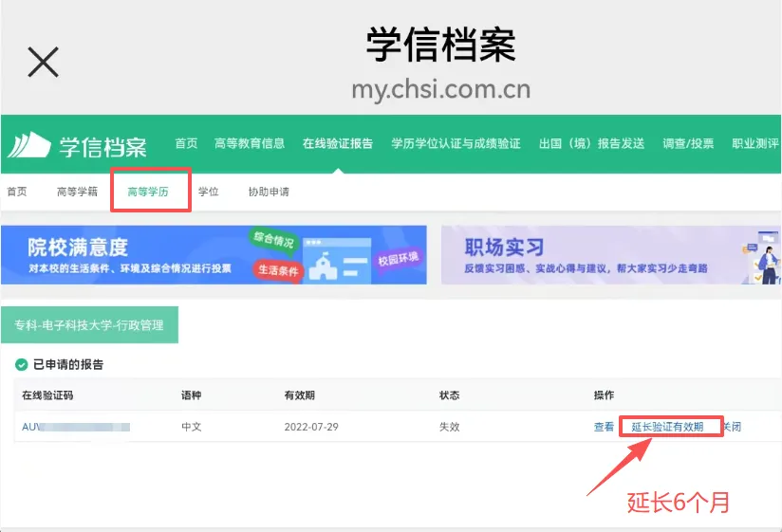Open the AU online verification code link

click(x=76, y=427)
